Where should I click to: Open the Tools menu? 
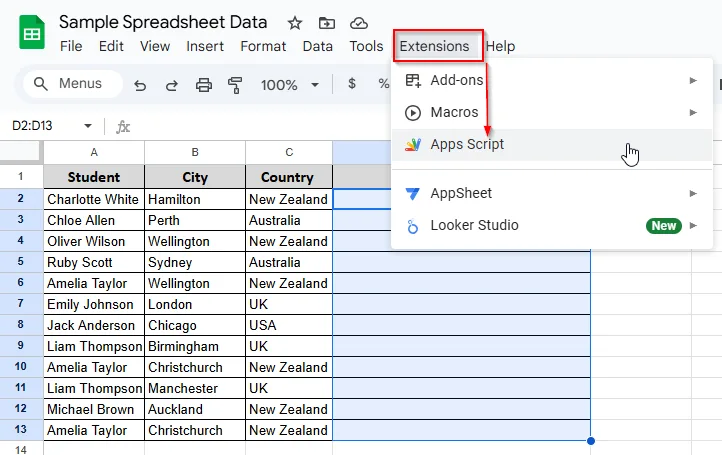tap(366, 46)
